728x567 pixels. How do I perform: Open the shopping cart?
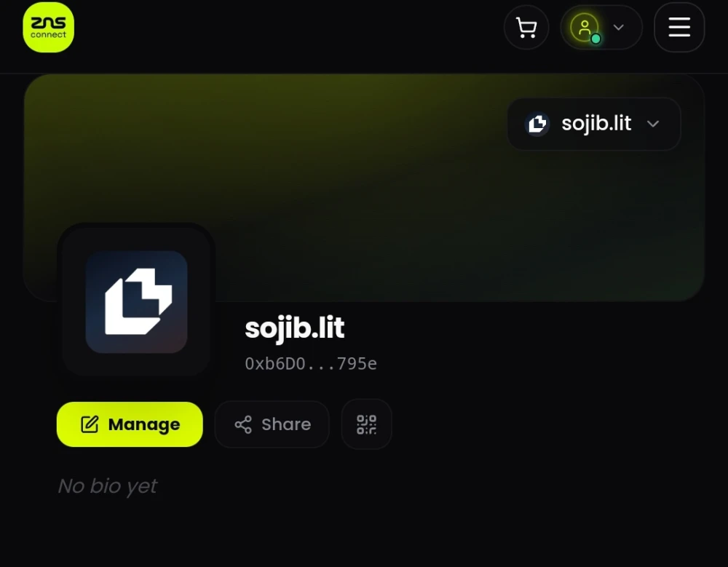pyautogui.click(x=526, y=28)
